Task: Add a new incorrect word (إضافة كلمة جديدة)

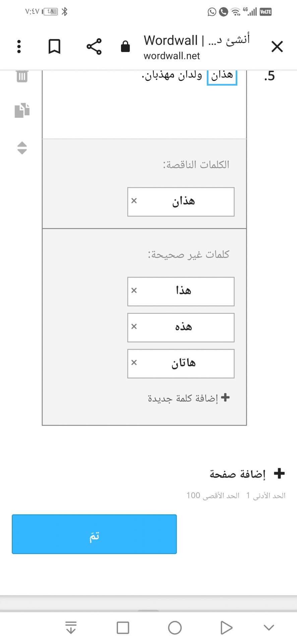Action: (x=189, y=398)
